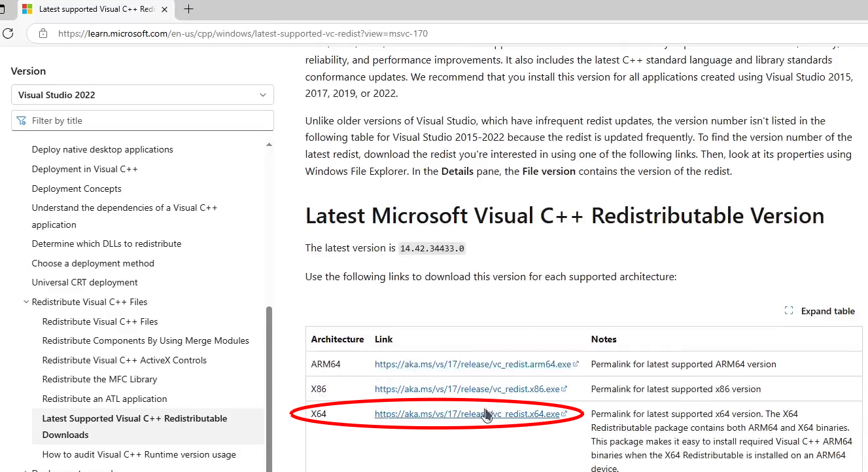Click the filter icon in Filter by title box
This screenshot has height=472, width=868.
(x=22, y=120)
